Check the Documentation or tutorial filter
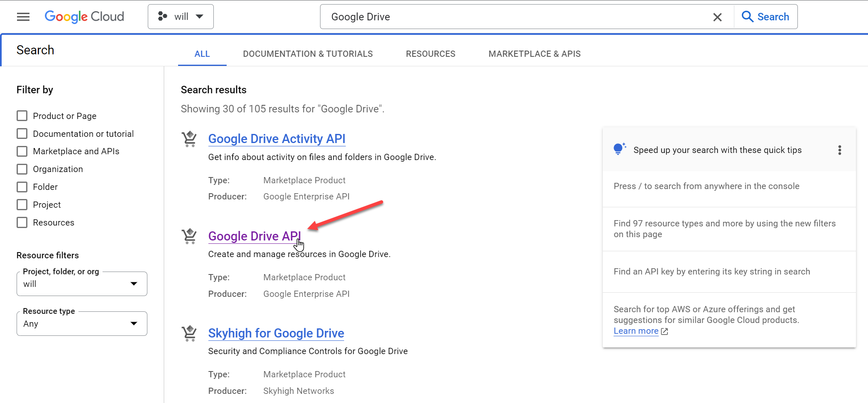Image resolution: width=868 pixels, height=403 pixels. click(22, 134)
